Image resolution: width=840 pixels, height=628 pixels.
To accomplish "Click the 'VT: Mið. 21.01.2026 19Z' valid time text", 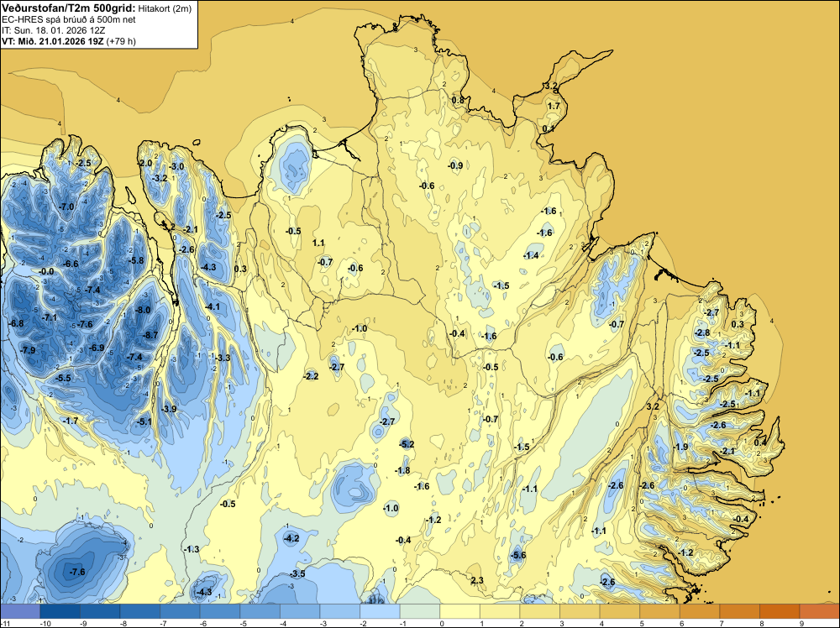I will pyautogui.click(x=53, y=40).
